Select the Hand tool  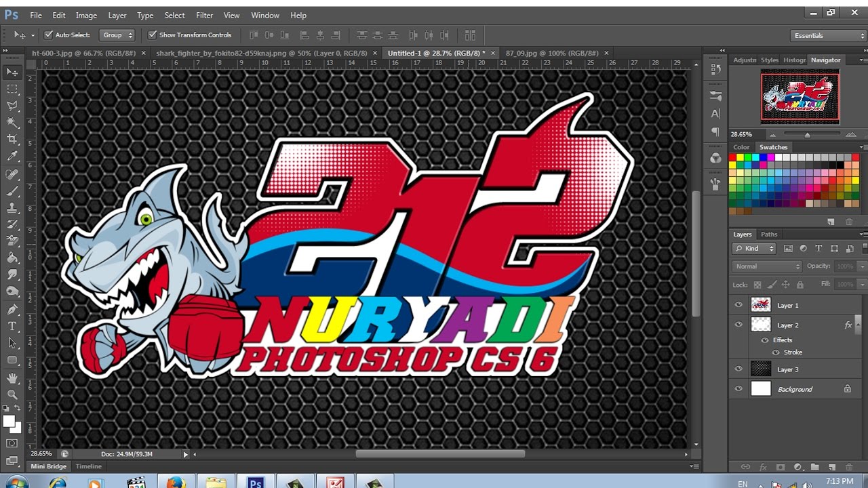coord(12,378)
